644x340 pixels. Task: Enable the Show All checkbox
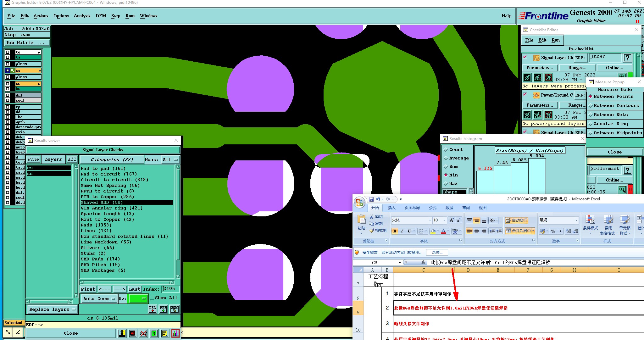coord(152,298)
